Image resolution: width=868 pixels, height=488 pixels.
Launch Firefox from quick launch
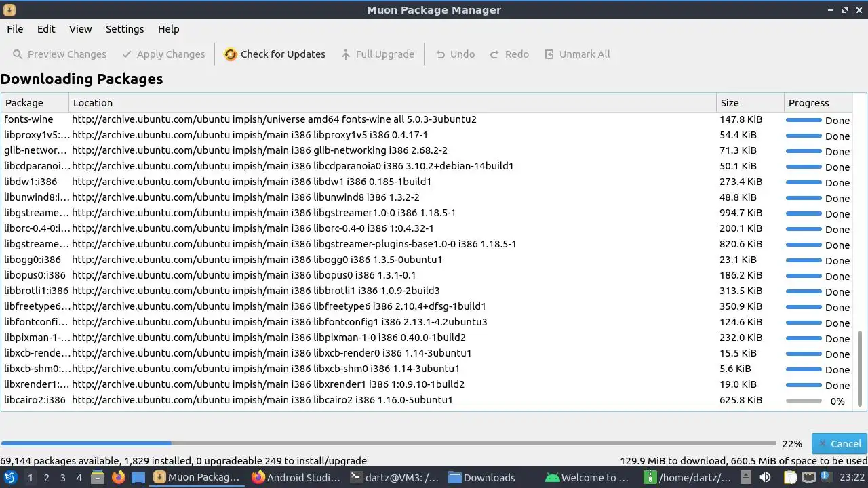pos(118,477)
